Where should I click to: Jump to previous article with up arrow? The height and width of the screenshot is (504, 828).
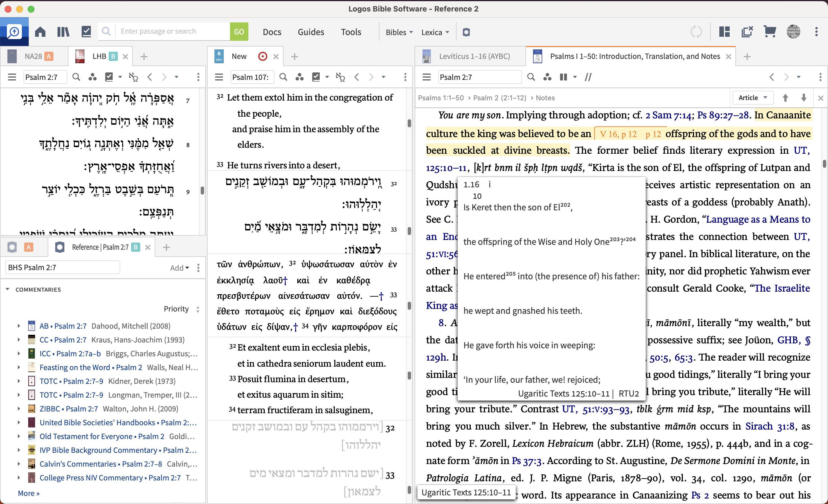pos(785,98)
